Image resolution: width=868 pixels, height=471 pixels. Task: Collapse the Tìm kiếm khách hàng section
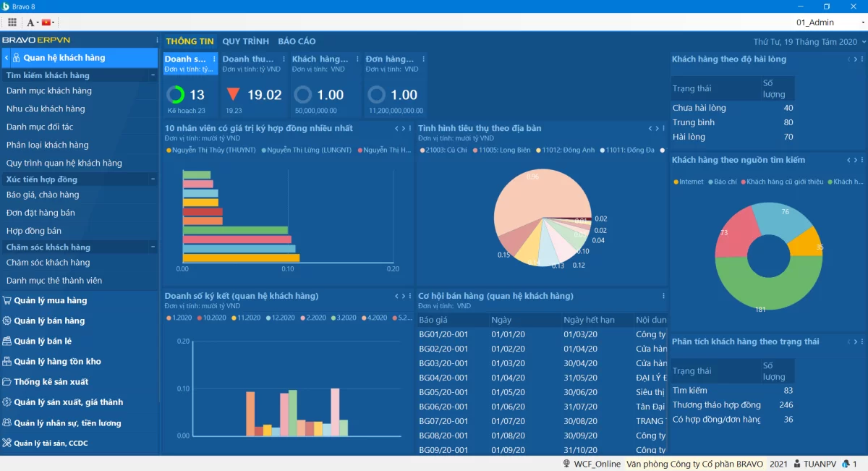tap(153, 75)
